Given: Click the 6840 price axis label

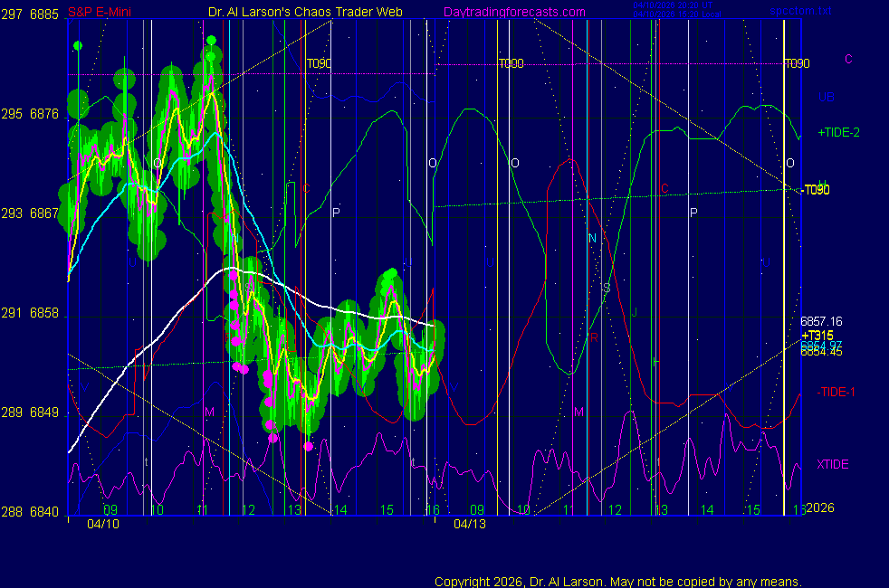Looking at the screenshot, I should [x=43, y=511].
